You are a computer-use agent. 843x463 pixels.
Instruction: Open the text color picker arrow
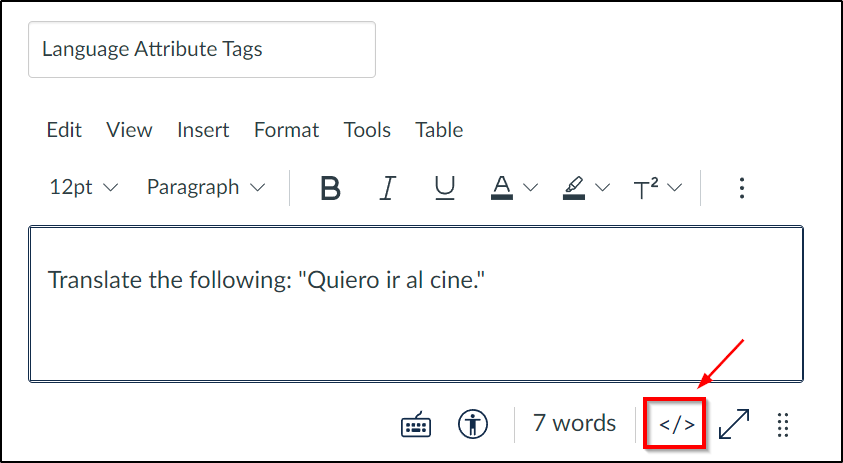[x=531, y=188]
